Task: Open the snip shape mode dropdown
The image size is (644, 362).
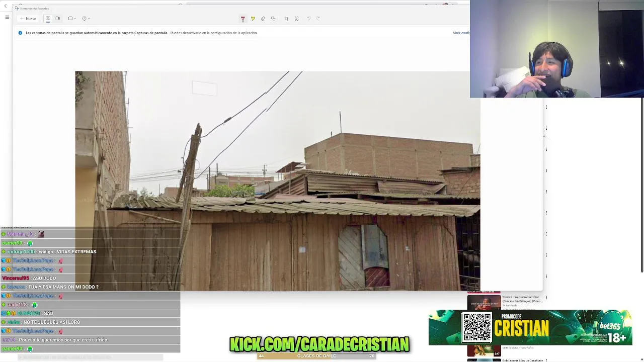Action: (x=72, y=19)
